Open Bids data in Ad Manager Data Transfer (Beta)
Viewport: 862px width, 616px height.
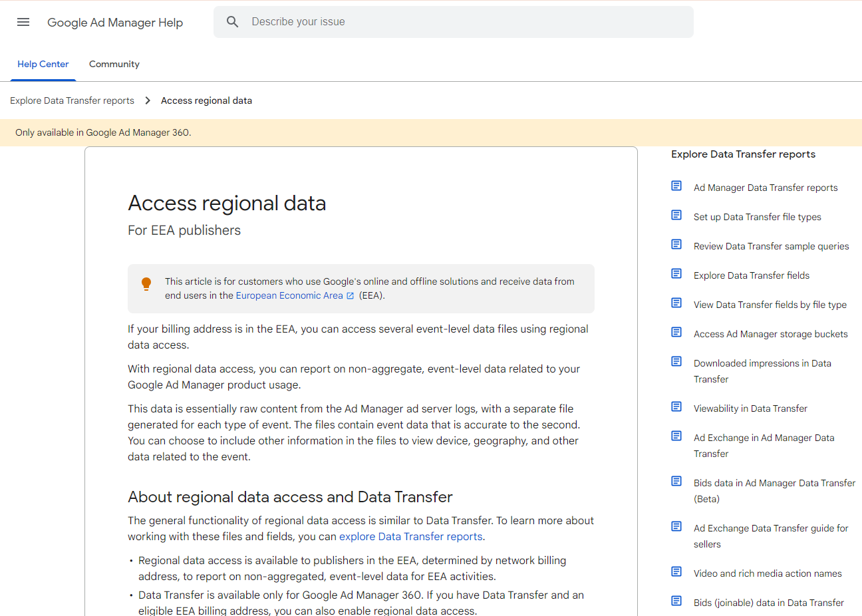coord(775,491)
